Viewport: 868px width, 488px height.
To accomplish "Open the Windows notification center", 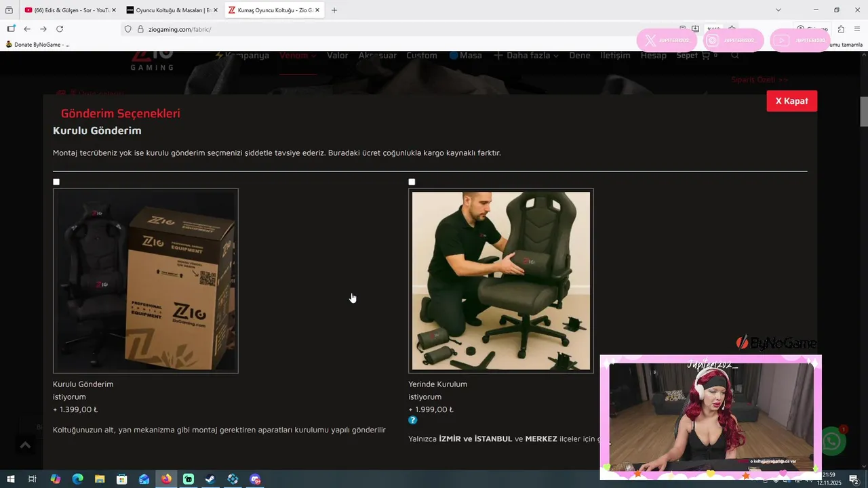I will click(854, 479).
